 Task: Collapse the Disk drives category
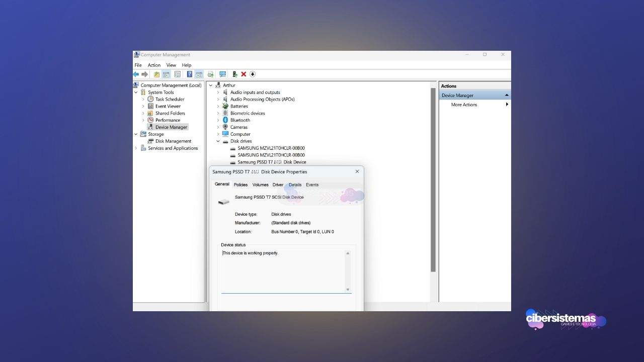click(218, 141)
